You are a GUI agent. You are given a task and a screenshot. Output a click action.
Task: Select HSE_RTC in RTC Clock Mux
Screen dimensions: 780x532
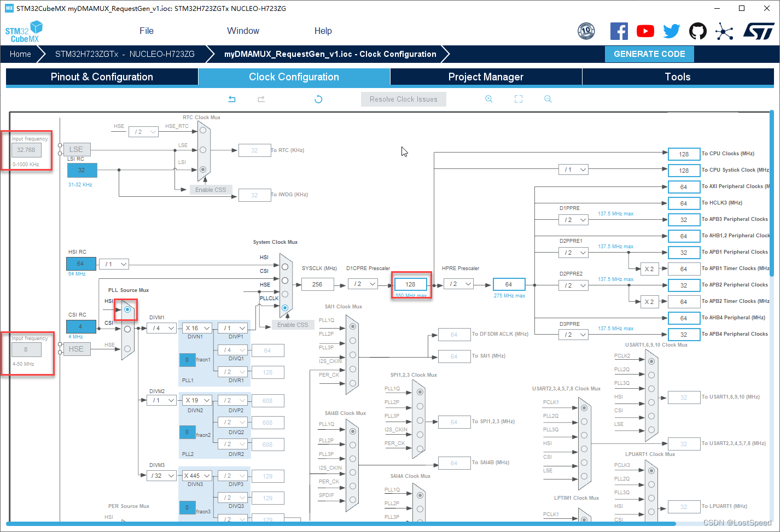click(203, 130)
